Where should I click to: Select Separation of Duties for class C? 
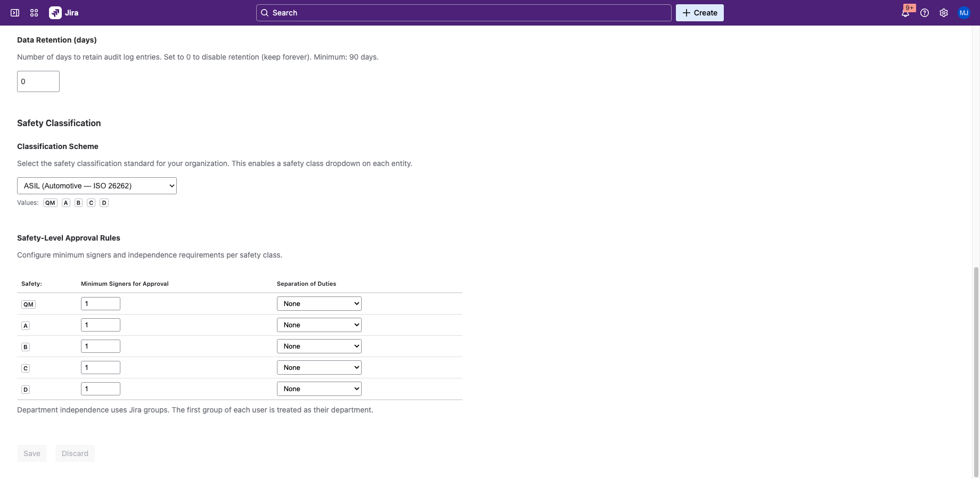(x=319, y=367)
